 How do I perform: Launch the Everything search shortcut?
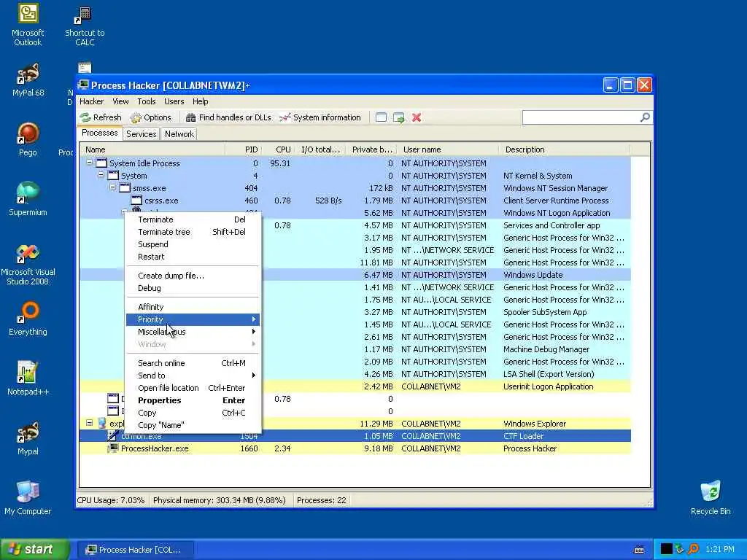(x=28, y=318)
